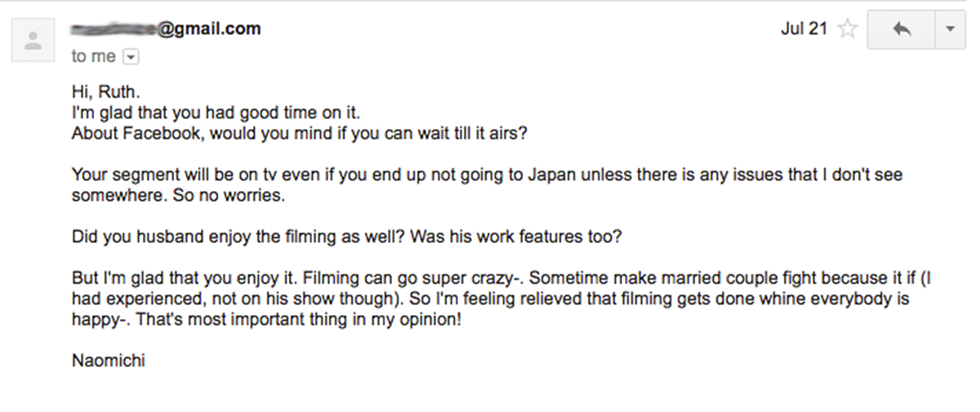Image resolution: width=980 pixels, height=412 pixels.
Task: Click the line starting 'Your segment will be on tv'
Action: (487, 175)
